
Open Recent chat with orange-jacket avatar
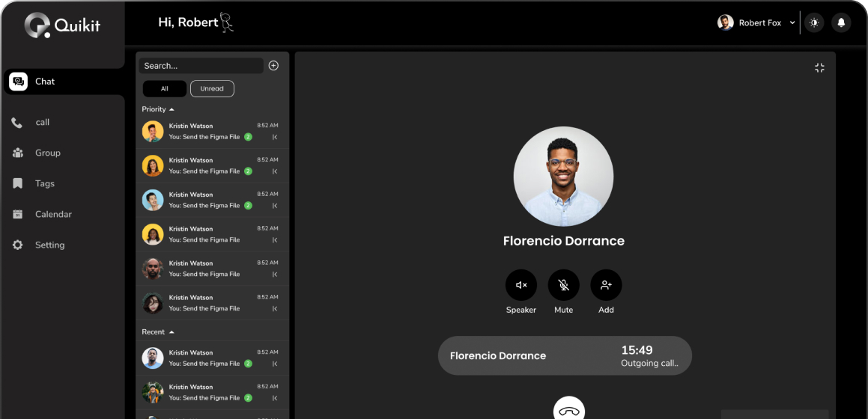pyautogui.click(x=213, y=393)
